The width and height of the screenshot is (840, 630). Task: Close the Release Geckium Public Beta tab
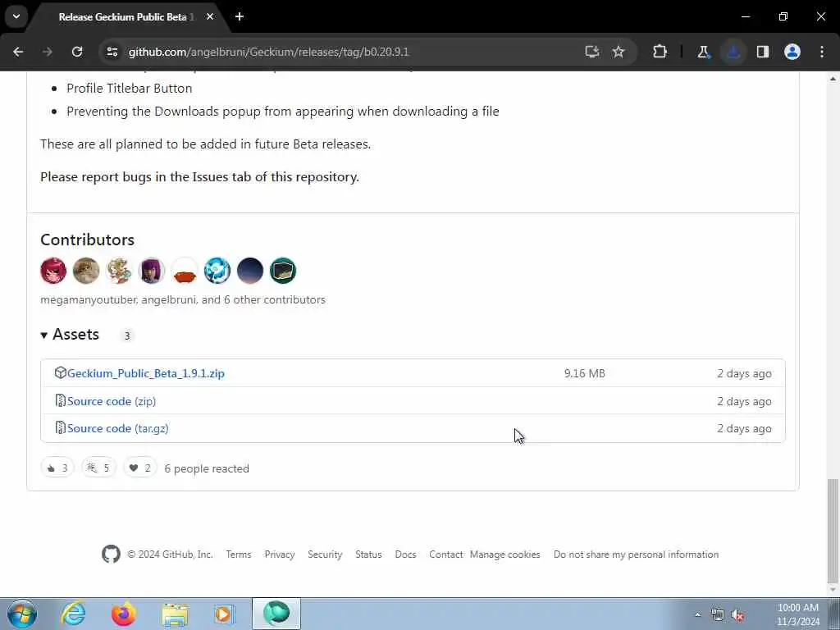point(210,16)
